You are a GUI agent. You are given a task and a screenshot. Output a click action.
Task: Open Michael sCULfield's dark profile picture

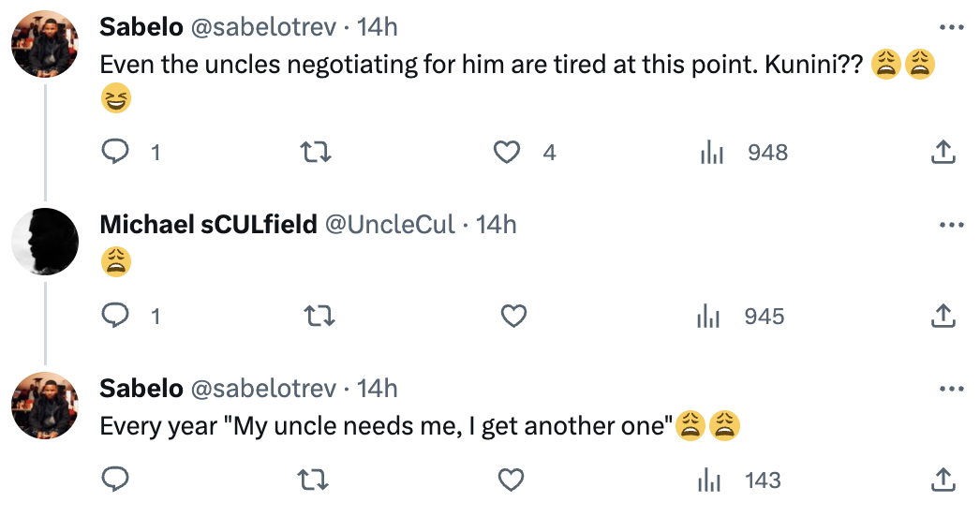pyautogui.click(x=45, y=242)
